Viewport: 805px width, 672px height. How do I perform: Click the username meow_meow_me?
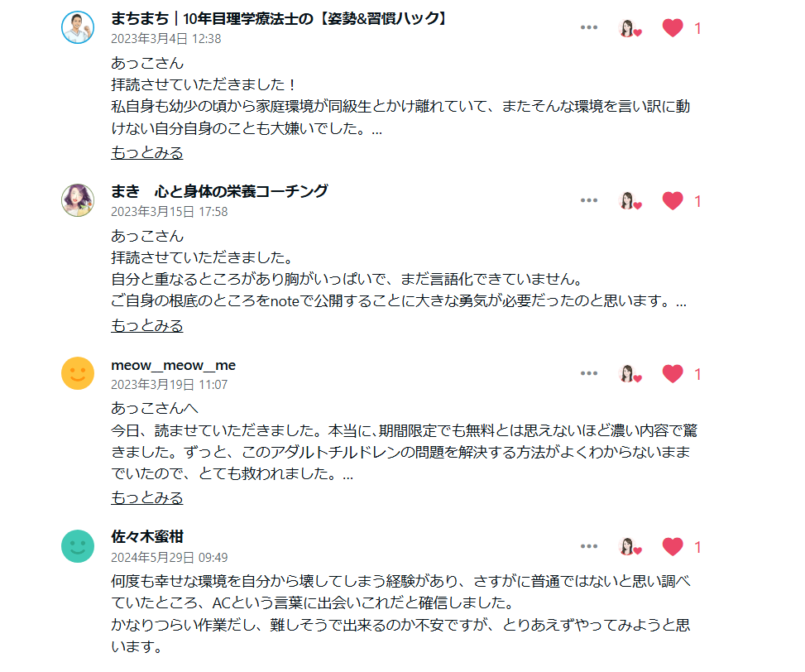click(173, 366)
